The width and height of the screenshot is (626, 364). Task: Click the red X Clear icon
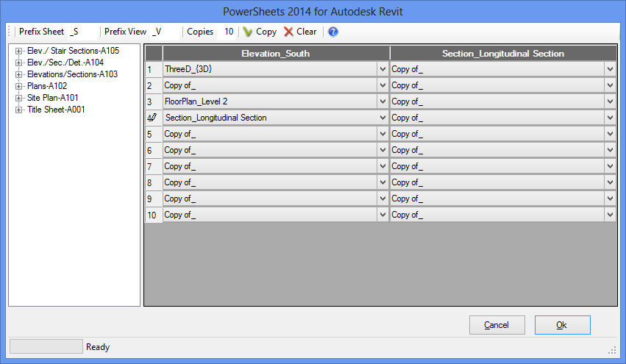point(288,32)
